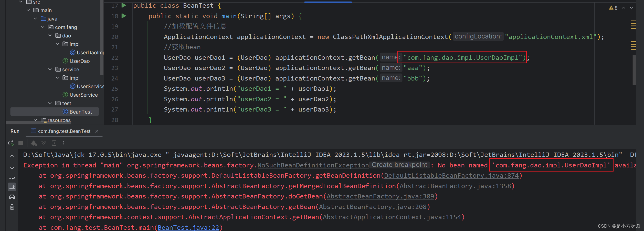
Task: Collapse the main folder
Action: pyautogui.click(x=28, y=10)
